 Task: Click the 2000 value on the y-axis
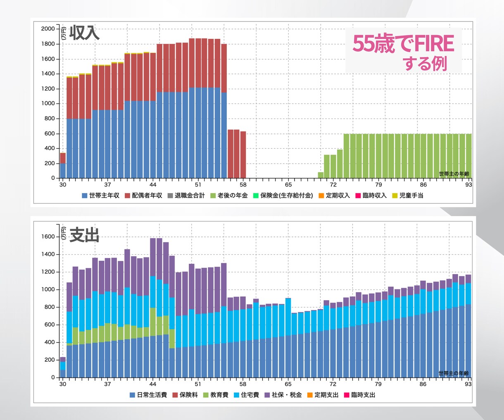point(48,29)
